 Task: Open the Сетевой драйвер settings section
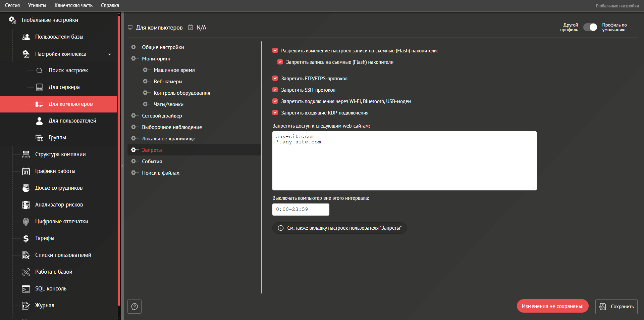coord(162,116)
